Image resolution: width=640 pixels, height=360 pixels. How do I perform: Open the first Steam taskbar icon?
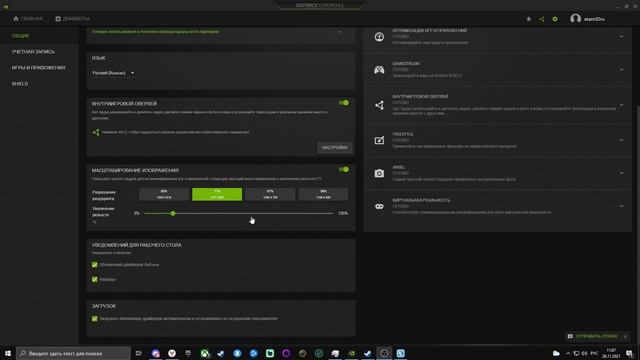[x=221, y=353]
